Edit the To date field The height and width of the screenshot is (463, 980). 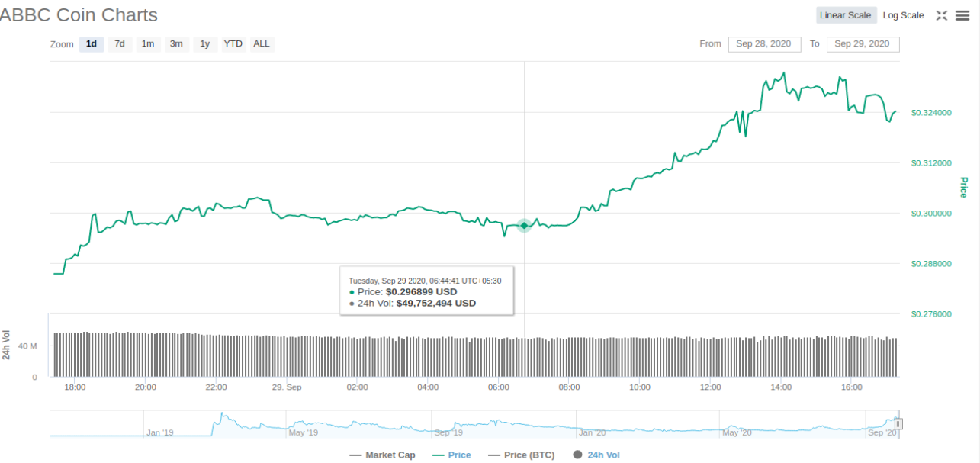(863, 44)
